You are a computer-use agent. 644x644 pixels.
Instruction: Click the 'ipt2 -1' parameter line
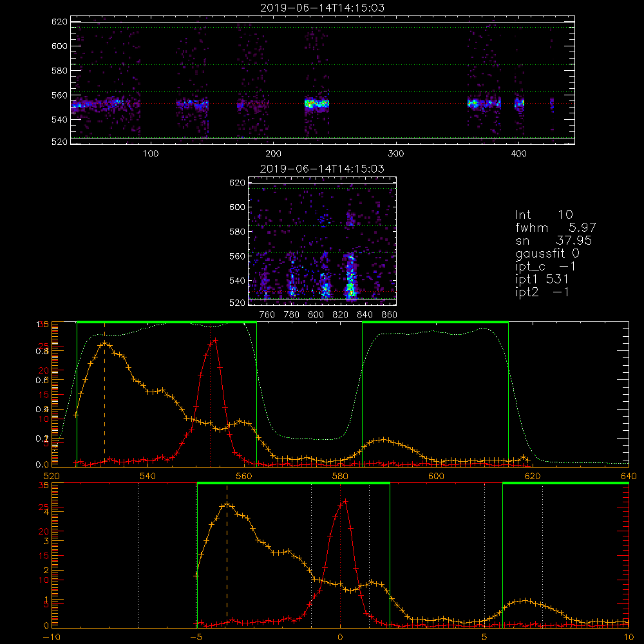pyautogui.click(x=542, y=292)
